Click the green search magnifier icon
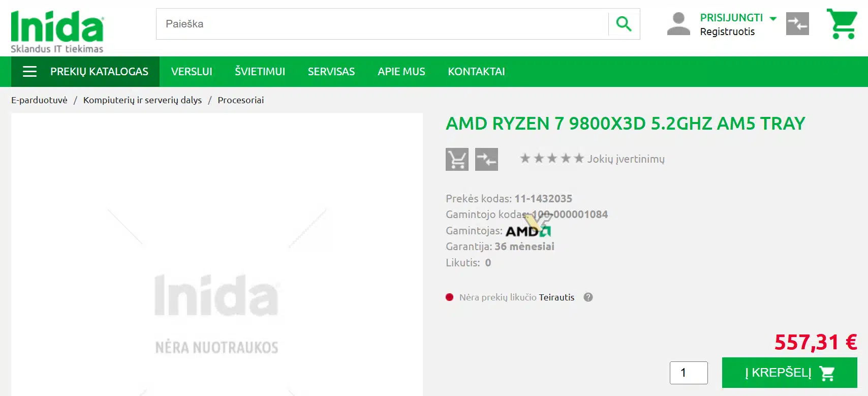The image size is (868, 396). click(x=624, y=24)
